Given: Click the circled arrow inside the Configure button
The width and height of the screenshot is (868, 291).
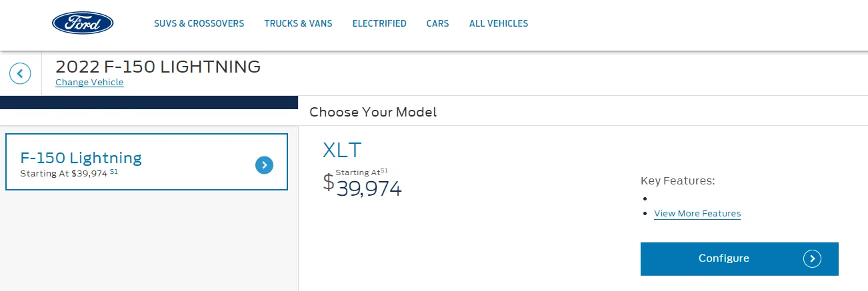Looking at the screenshot, I should [x=812, y=258].
